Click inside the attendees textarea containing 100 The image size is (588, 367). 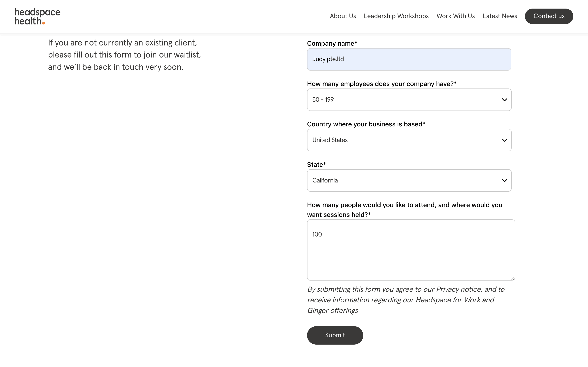click(411, 250)
